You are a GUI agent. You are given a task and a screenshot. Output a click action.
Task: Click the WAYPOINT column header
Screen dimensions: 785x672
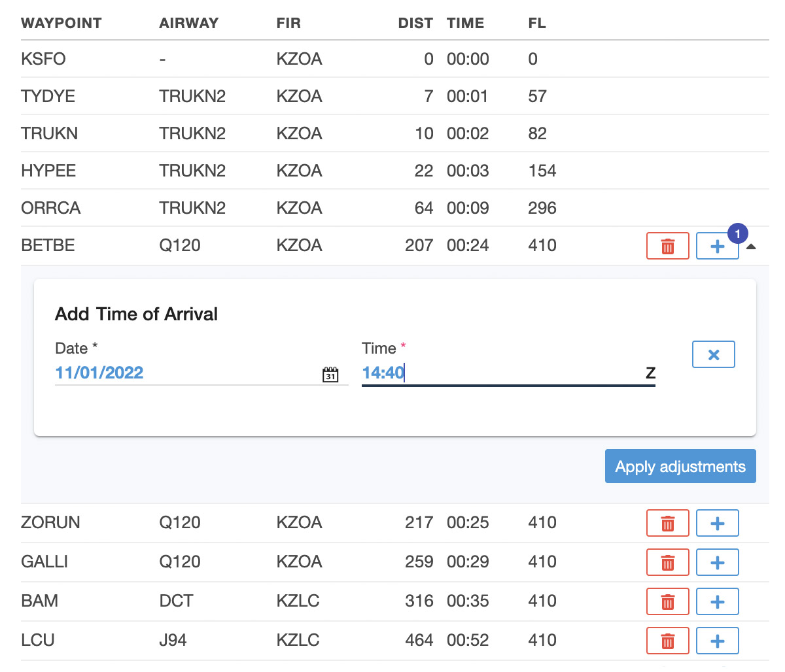[x=61, y=24]
